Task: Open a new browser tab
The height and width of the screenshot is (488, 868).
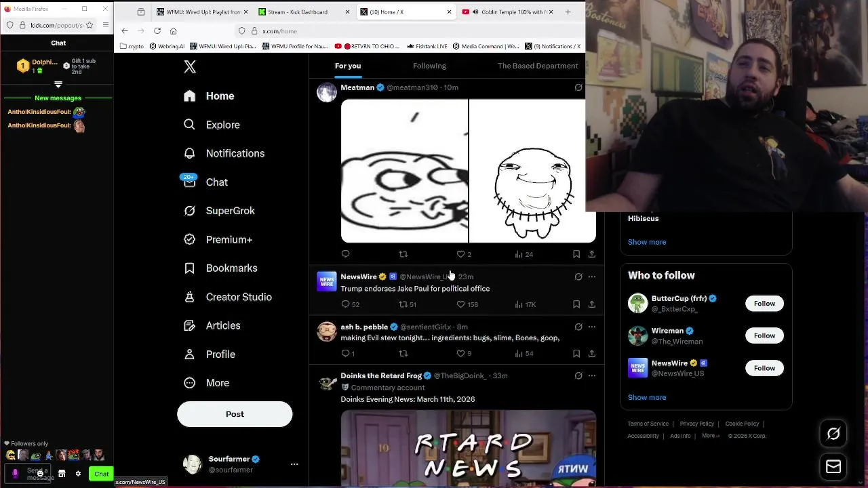Action: (x=568, y=12)
